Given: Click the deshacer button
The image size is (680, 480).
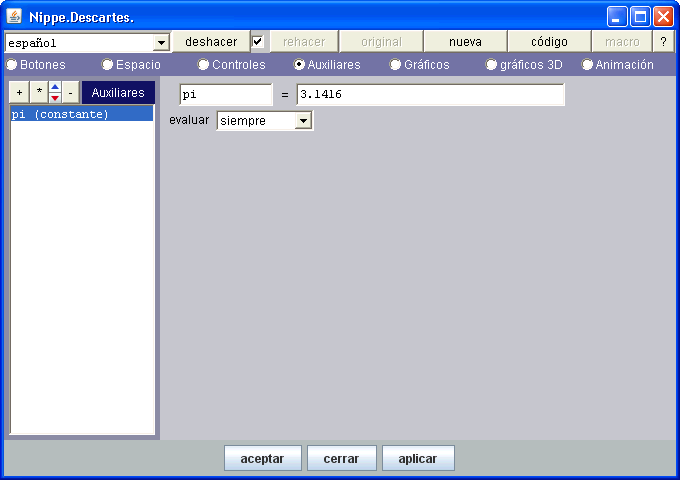Looking at the screenshot, I should coord(211,42).
